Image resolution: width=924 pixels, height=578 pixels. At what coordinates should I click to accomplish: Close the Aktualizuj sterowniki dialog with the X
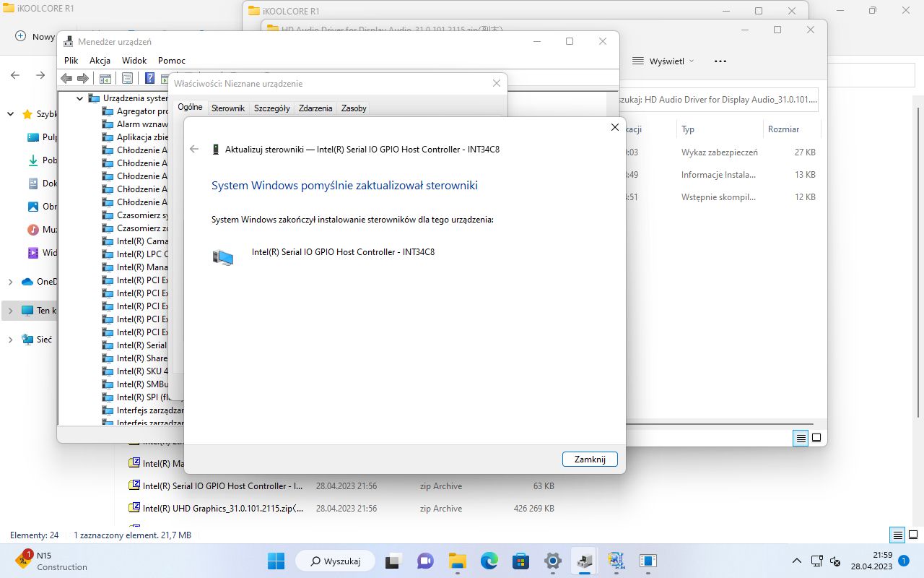(x=614, y=127)
